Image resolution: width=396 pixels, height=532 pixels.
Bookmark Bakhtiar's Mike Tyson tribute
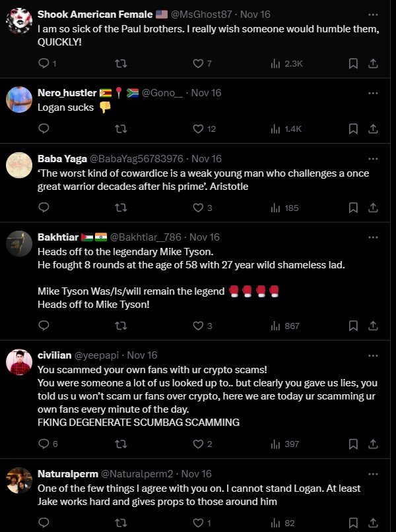352,325
